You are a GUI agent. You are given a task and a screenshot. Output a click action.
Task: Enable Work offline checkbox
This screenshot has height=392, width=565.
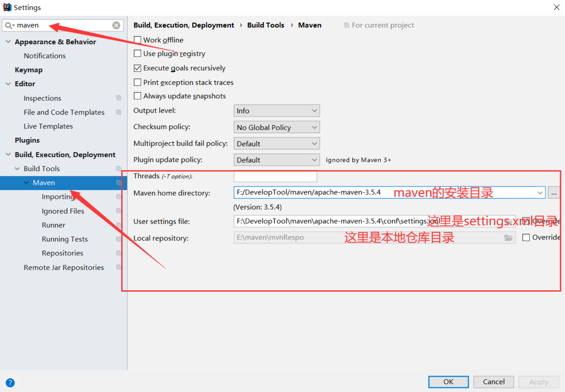click(138, 40)
